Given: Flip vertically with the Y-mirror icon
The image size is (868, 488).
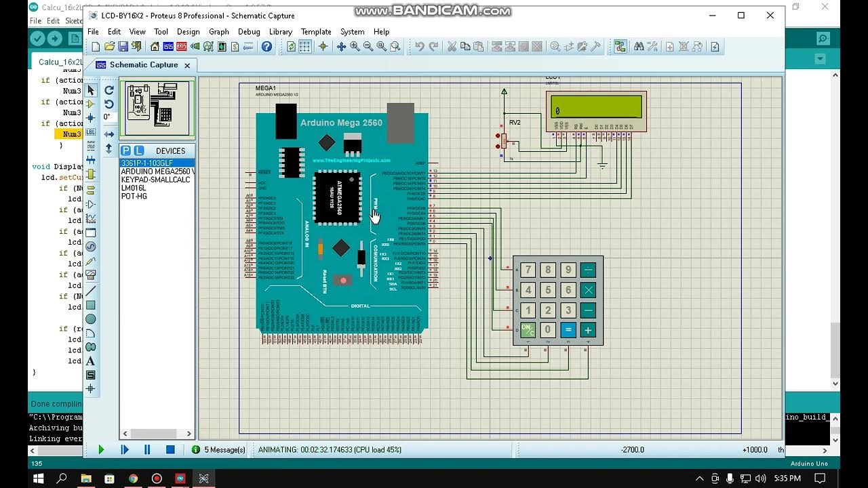Looking at the screenshot, I should coord(109,148).
